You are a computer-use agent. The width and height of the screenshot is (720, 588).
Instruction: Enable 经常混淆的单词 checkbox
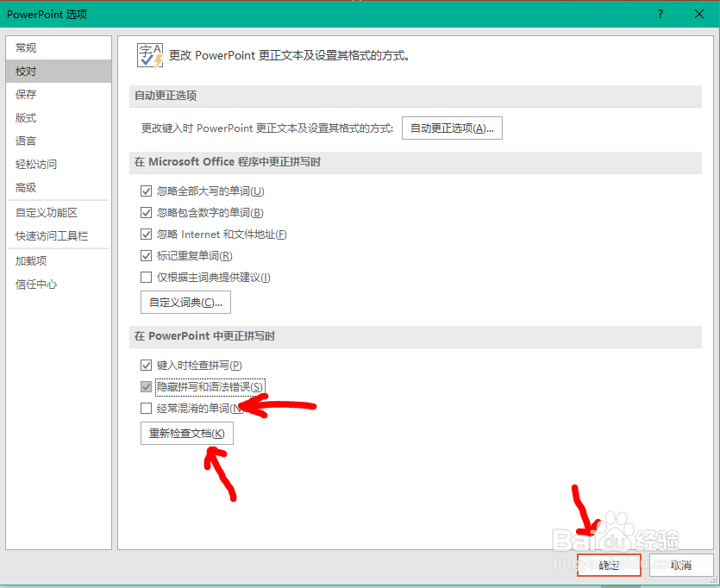pyautogui.click(x=146, y=408)
